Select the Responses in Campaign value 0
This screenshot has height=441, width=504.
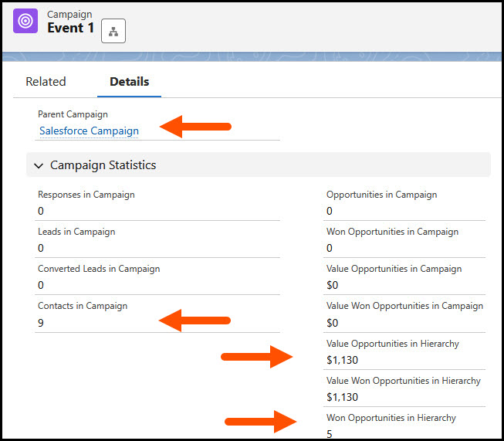40,211
